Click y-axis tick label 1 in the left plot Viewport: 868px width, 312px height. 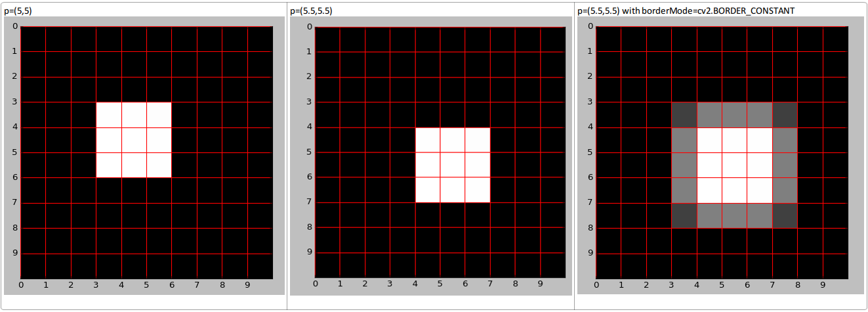[14, 51]
